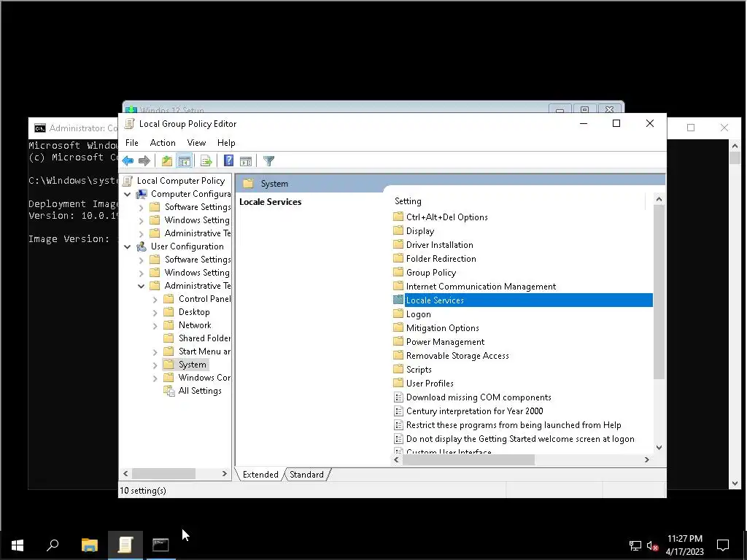Click the Back arrow toolbar icon
Viewport: 747px width, 560px height.
(x=128, y=161)
